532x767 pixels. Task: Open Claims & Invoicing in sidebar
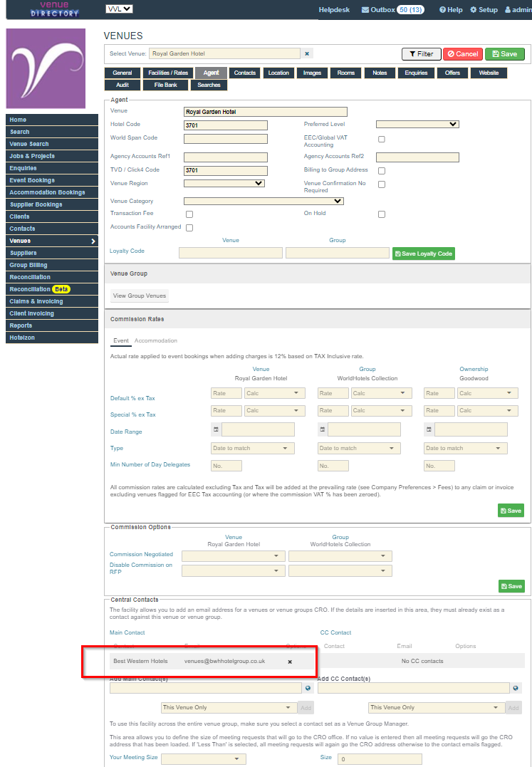coord(52,301)
